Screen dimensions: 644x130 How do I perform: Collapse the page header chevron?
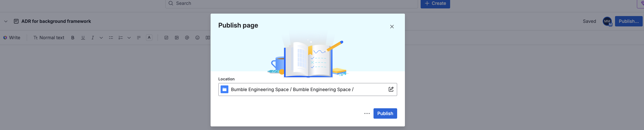click(x=6, y=22)
